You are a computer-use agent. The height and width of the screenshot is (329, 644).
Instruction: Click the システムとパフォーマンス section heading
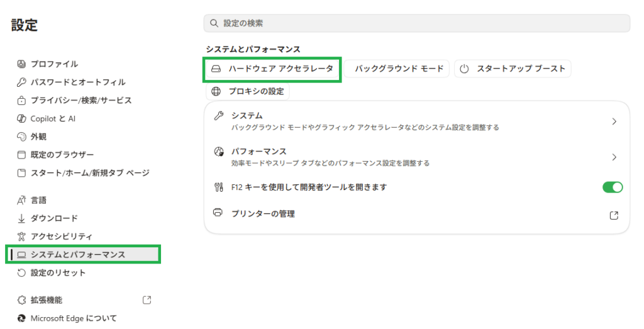pyautogui.click(x=253, y=49)
